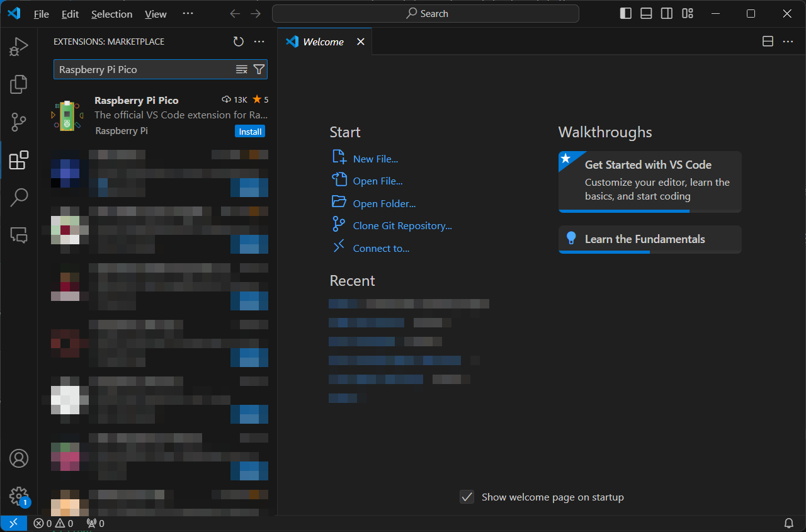
Task: Open Extensions view more actions menu
Action: point(259,42)
